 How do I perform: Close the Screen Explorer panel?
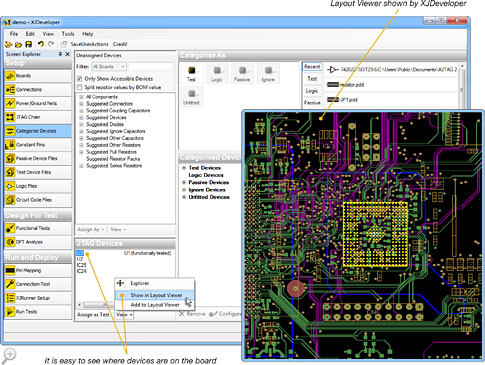tap(68, 54)
